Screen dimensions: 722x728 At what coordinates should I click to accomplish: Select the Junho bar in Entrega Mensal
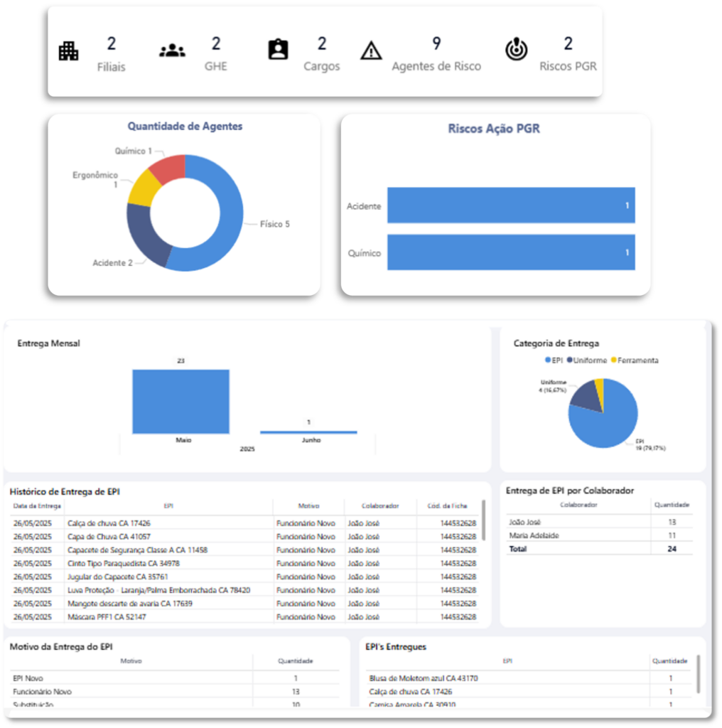(308, 432)
